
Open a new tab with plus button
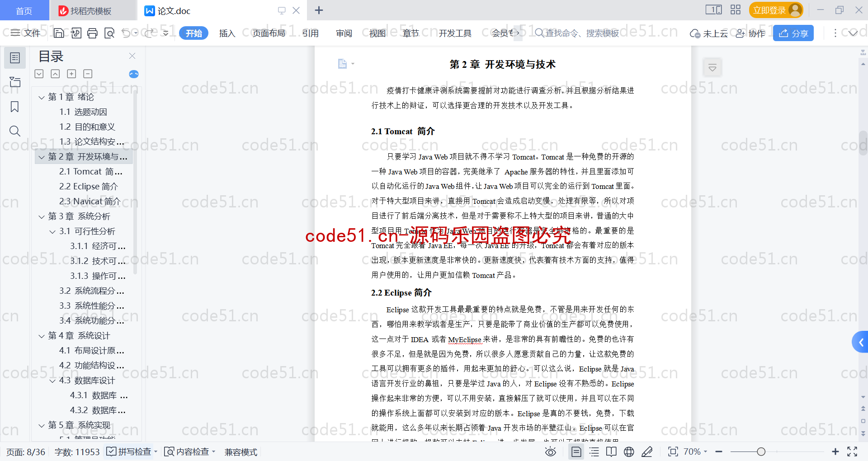pyautogui.click(x=319, y=10)
